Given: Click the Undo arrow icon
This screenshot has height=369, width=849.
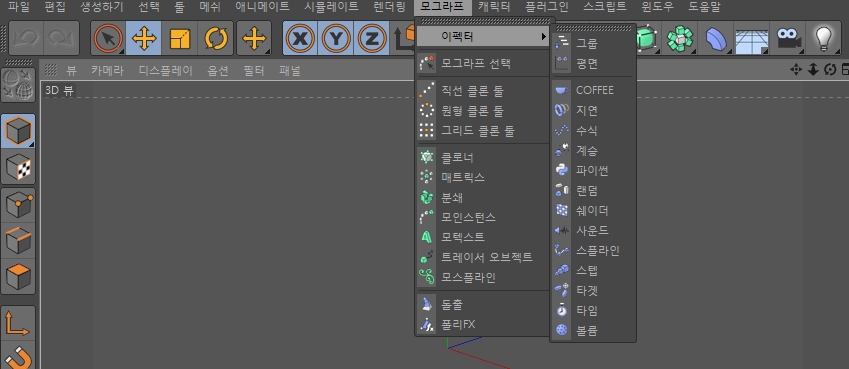Looking at the screenshot, I should [x=27, y=38].
